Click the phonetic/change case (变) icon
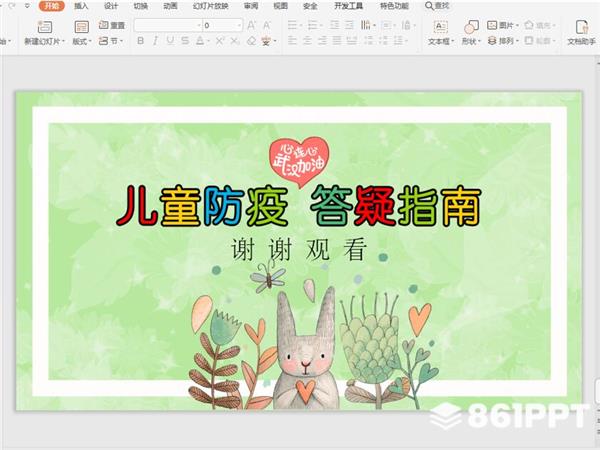Viewport: 600px width, 450px height. (x=266, y=41)
